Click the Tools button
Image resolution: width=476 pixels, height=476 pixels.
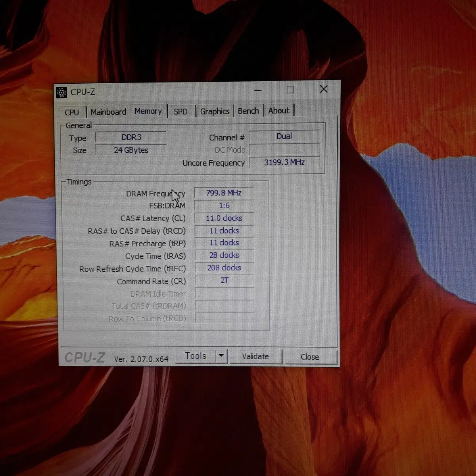(x=196, y=356)
